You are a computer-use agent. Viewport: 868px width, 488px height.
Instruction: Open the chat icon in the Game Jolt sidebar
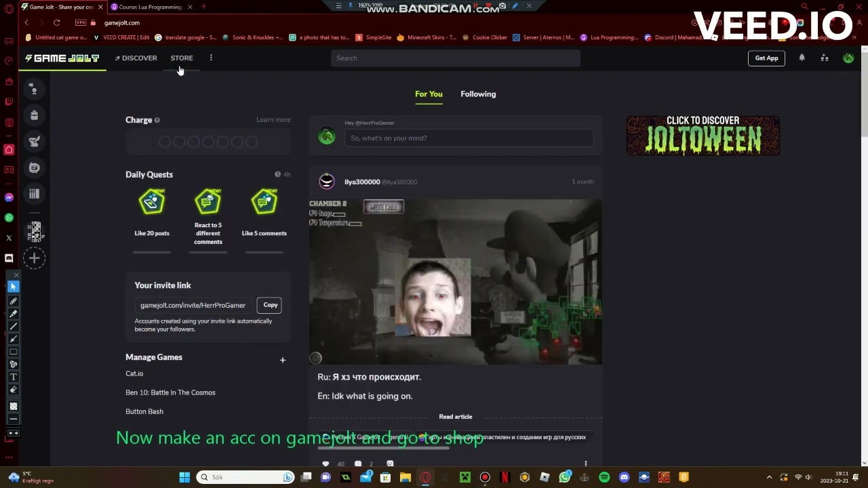(x=34, y=89)
